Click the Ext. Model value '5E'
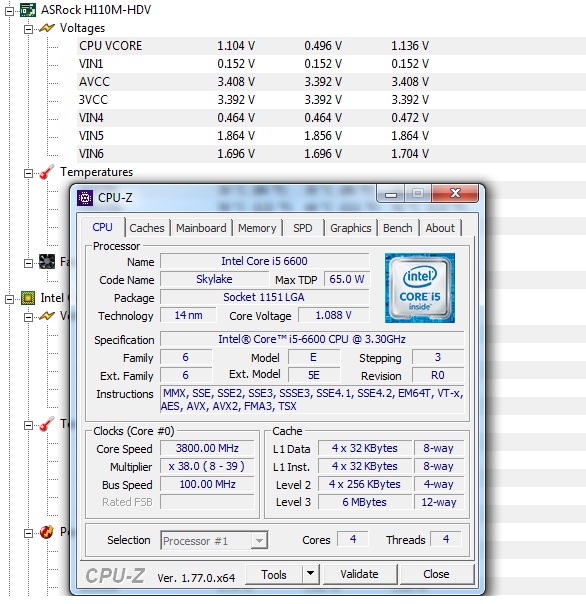586x604 pixels. [x=314, y=375]
